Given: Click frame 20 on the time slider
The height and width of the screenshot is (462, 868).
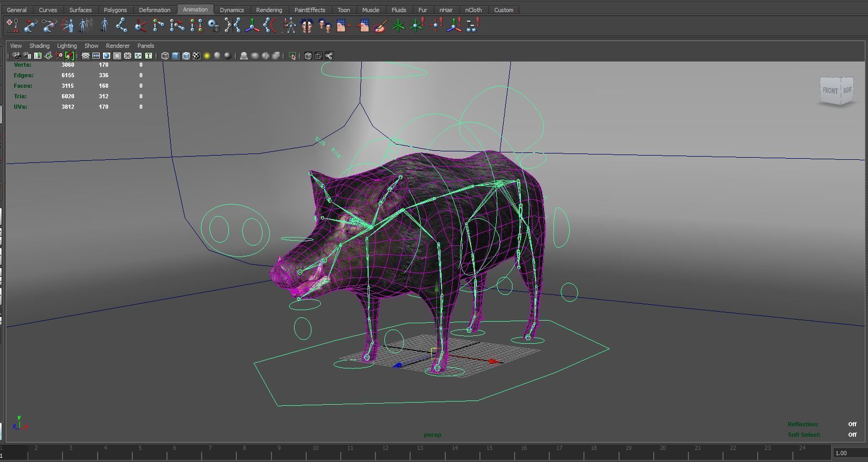Looking at the screenshot, I should click(663, 448).
